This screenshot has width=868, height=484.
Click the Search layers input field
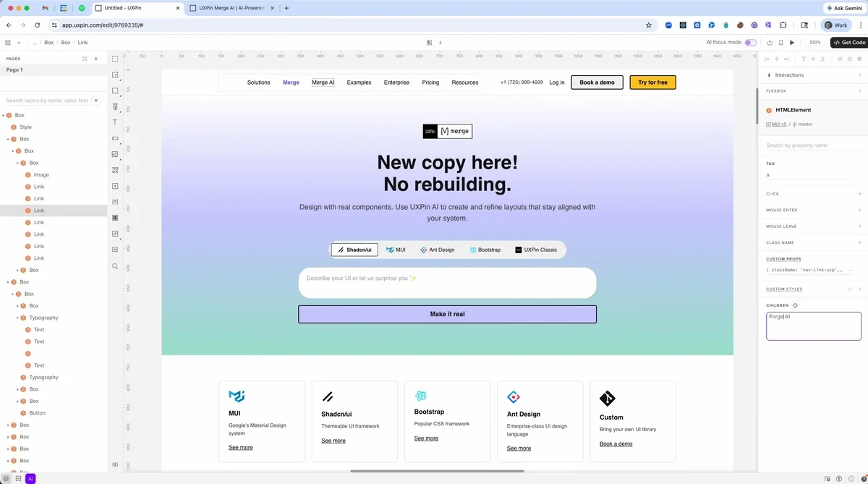(47, 101)
